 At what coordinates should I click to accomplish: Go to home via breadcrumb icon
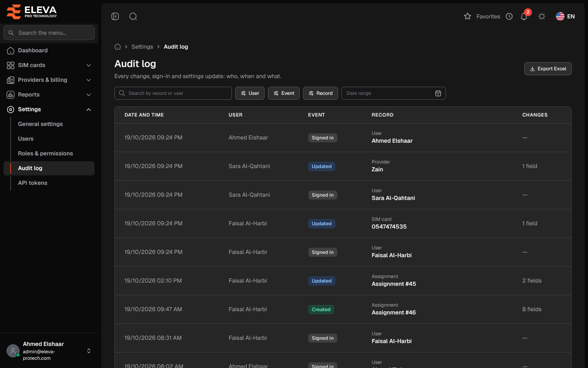118,47
